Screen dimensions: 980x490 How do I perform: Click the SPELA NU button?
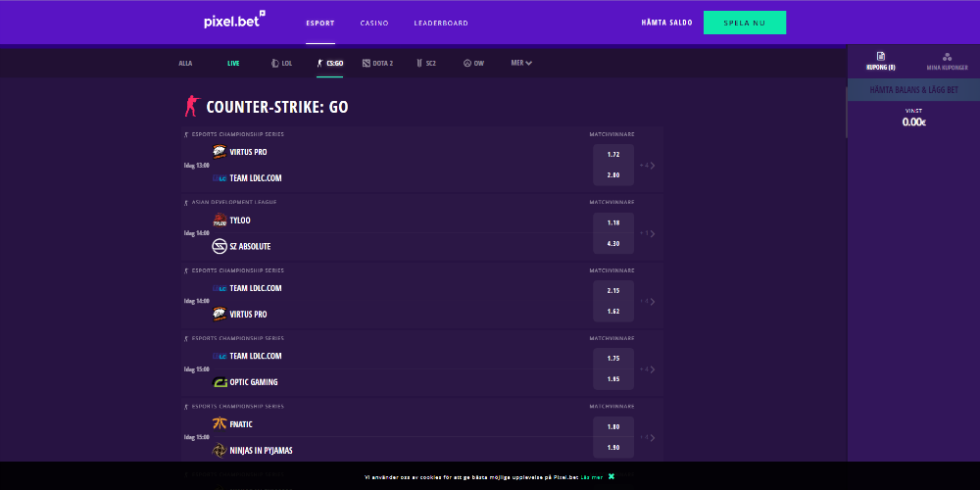(745, 23)
